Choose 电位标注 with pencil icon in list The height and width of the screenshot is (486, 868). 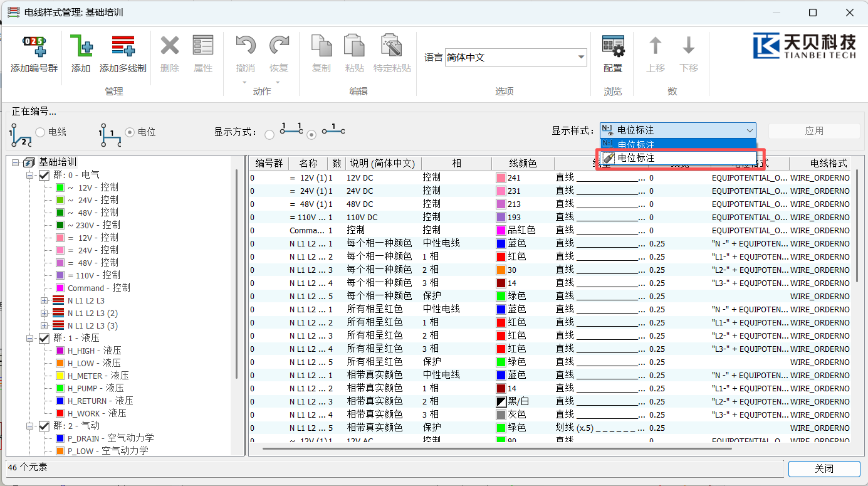click(636, 158)
